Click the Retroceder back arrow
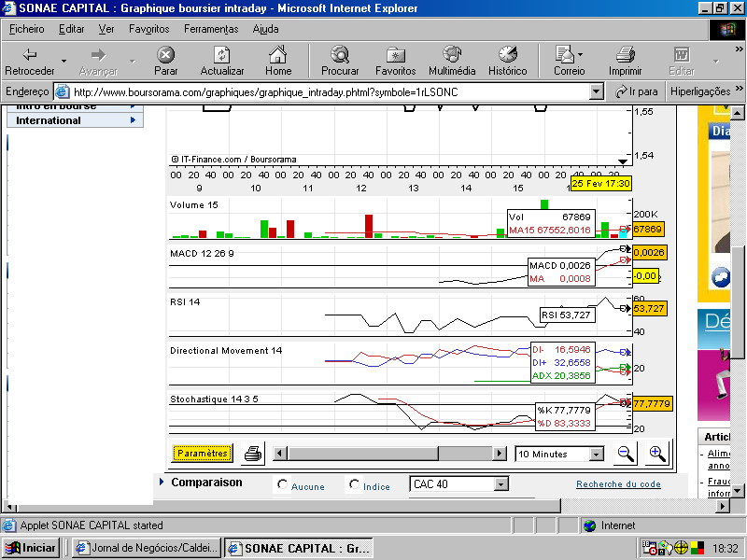 click(x=30, y=55)
